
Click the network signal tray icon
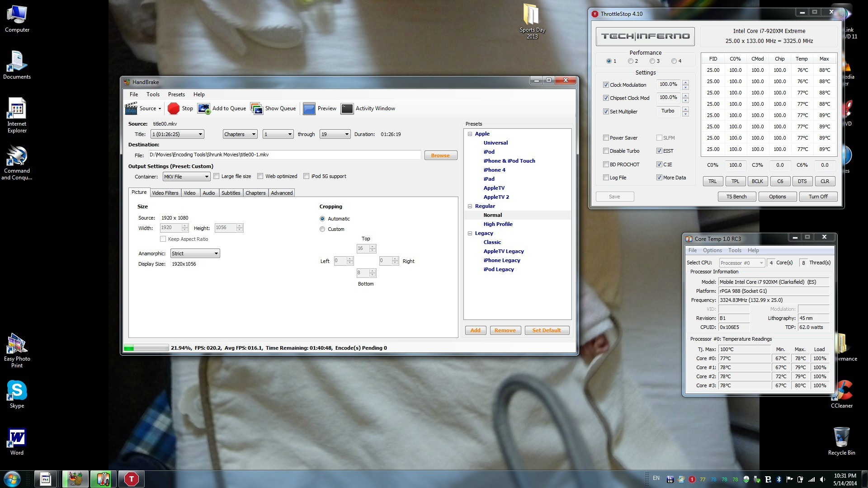pos(811,479)
